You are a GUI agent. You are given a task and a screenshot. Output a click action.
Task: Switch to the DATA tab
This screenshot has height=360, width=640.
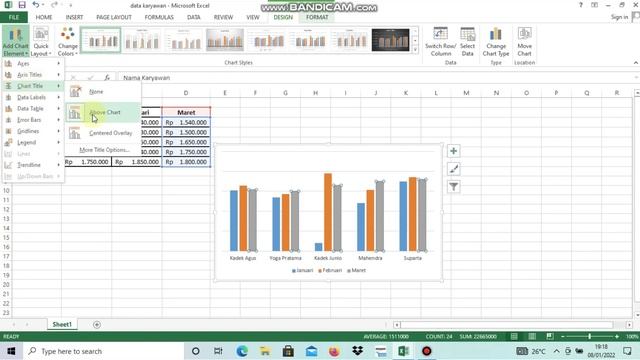coord(193,17)
